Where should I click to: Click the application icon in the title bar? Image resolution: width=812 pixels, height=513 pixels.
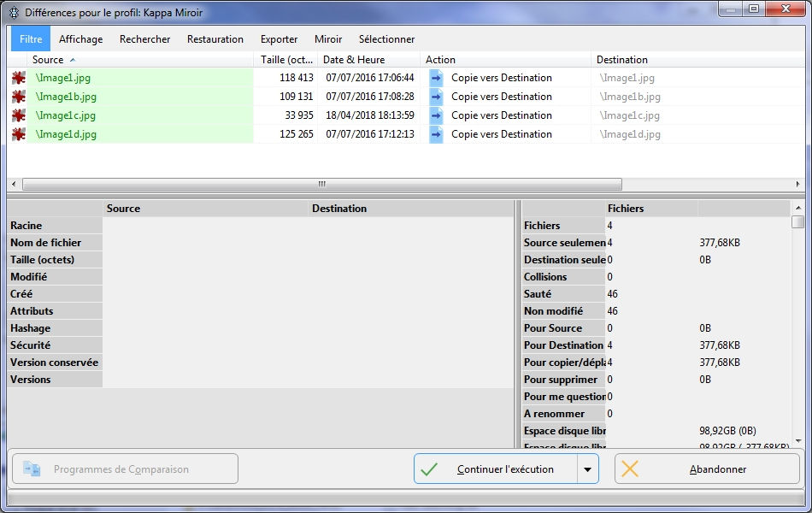pos(15,13)
